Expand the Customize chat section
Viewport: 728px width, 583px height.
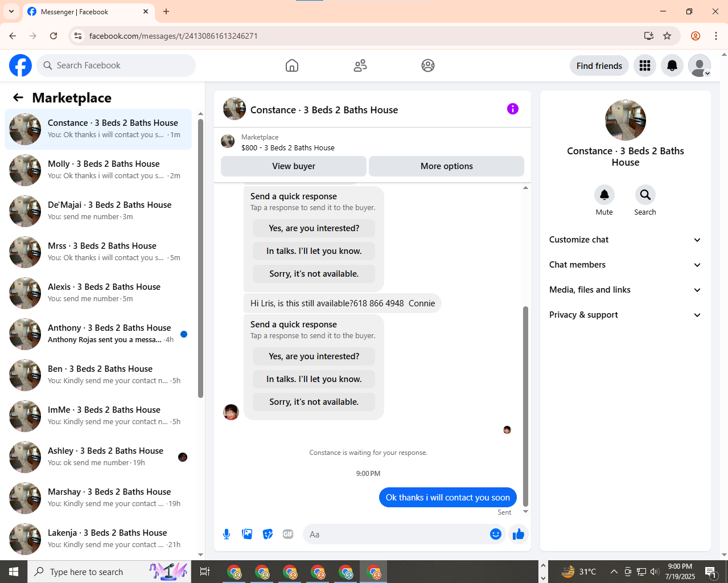[626, 240]
